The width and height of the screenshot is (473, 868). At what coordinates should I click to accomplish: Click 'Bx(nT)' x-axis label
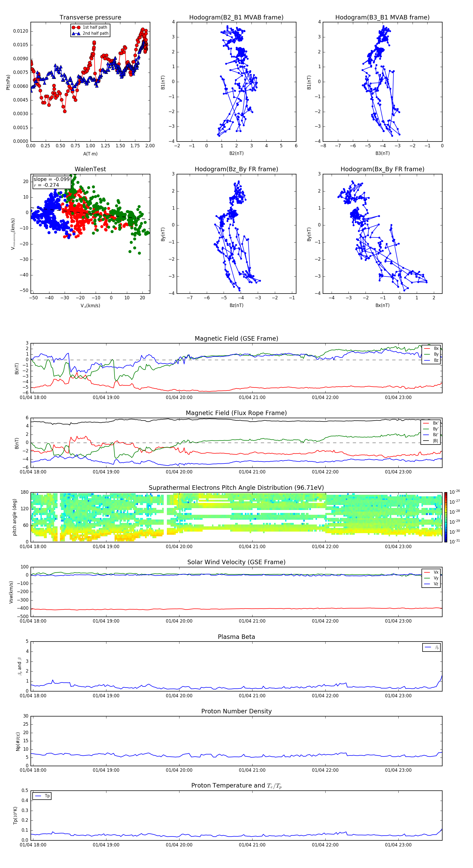382,305
